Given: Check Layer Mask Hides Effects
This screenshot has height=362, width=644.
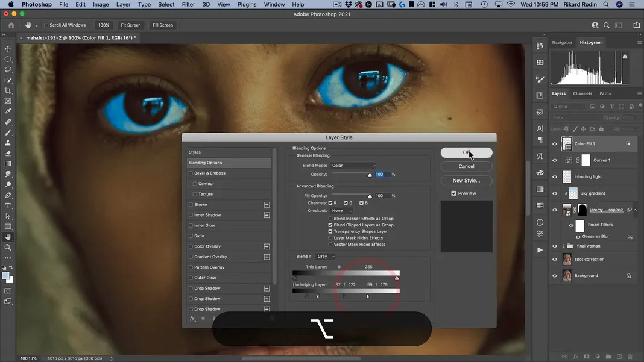Looking at the screenshot, I should tap(330, 238).
